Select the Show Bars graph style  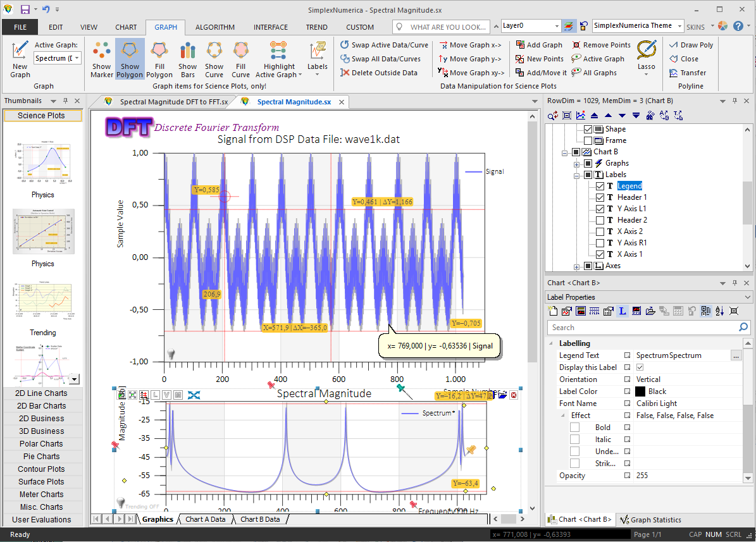187,58
